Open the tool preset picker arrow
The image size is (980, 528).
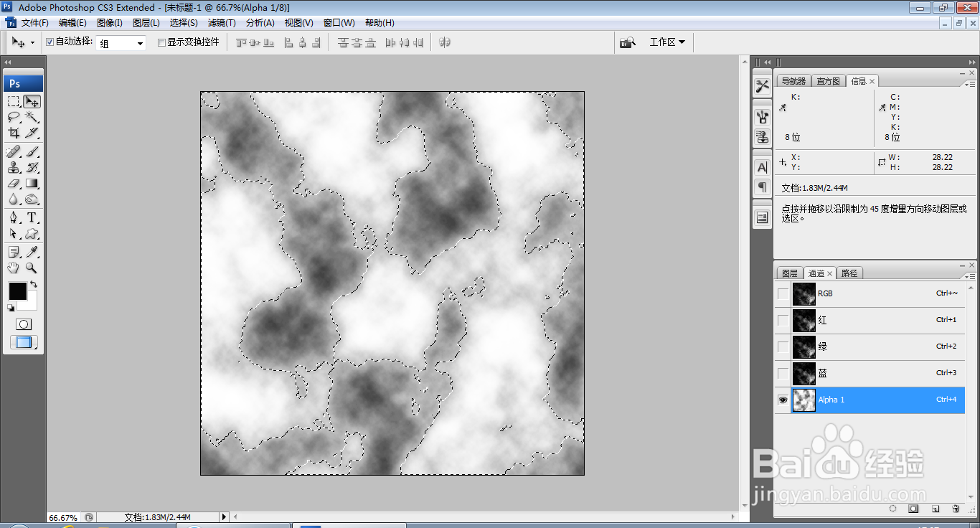pyautogui.click(x=32, y=43)
